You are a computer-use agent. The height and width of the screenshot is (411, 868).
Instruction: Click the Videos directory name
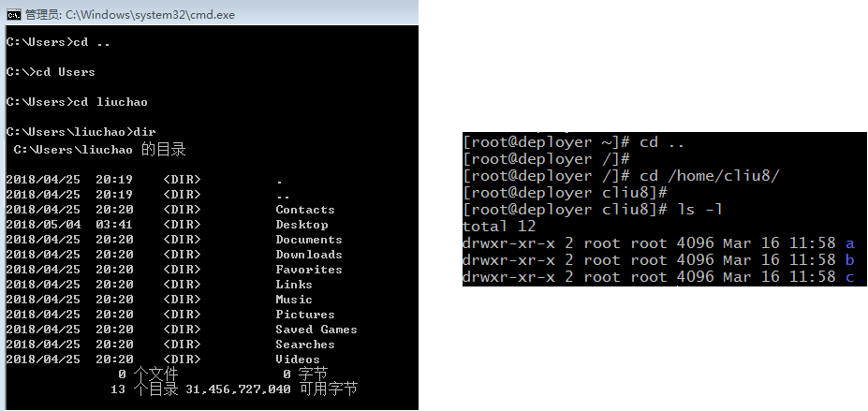click(298, 360)
